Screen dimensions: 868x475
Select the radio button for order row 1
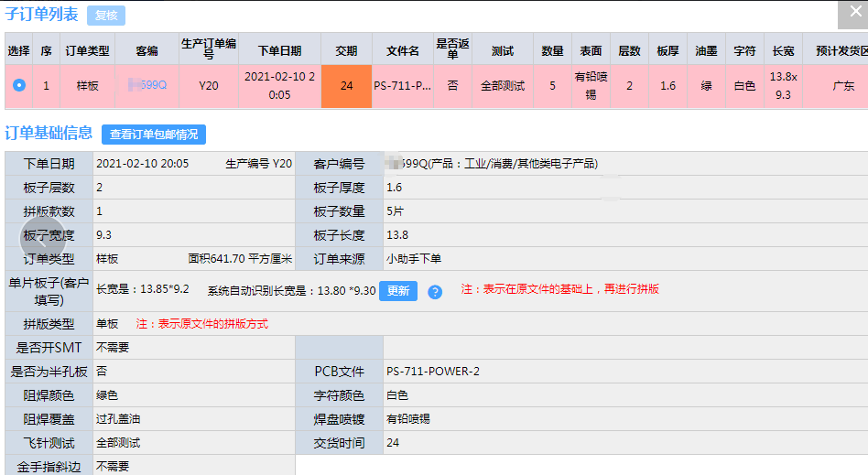point(19,86)
